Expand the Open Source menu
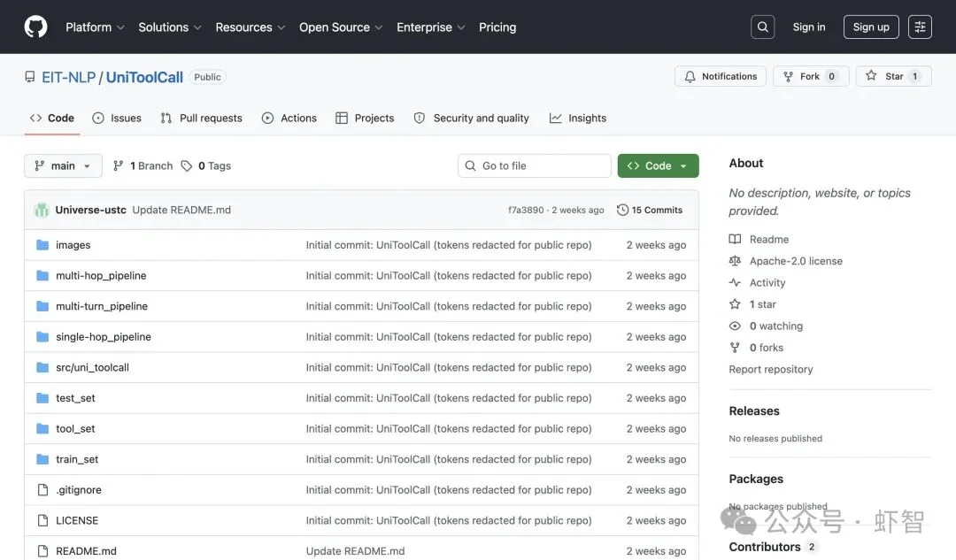This screenshot has height=560, width=956. [340, 27]
